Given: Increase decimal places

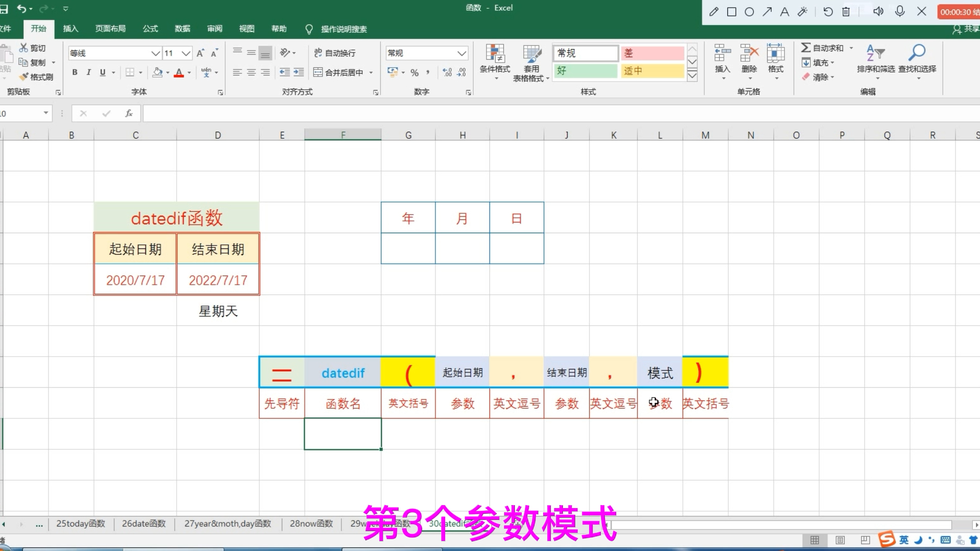Looking at the screenshot, I should (x=447, y=72).
